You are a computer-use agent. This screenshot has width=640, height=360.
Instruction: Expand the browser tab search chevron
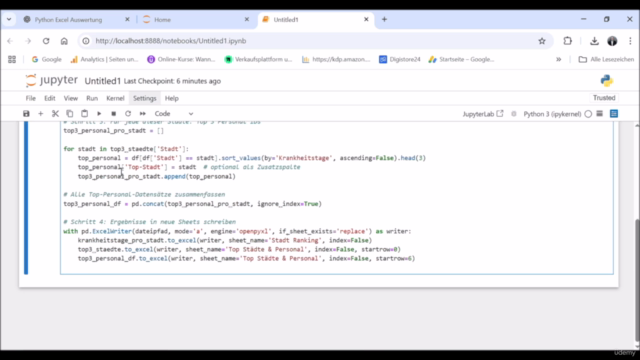pos(9,19)
